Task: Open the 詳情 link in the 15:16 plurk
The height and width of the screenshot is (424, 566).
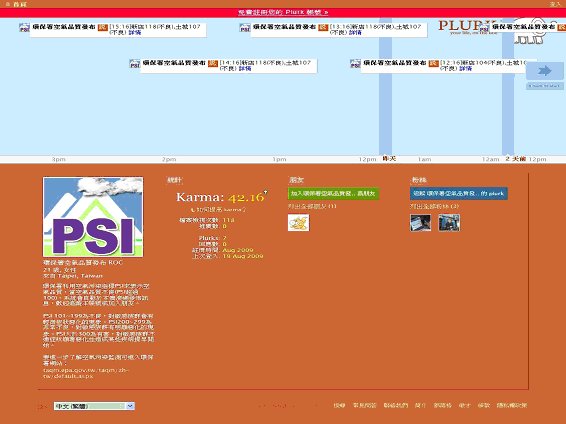Action: click(135, 32)
